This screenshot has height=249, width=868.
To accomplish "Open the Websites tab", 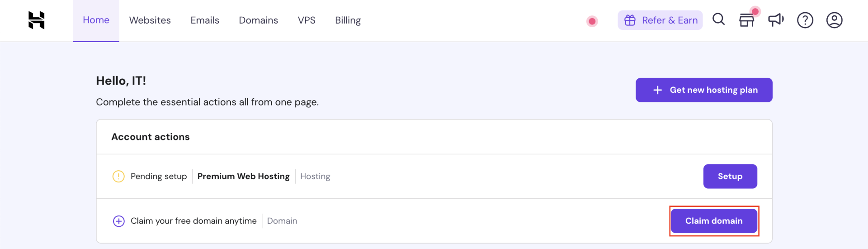I will [x=150, y=20].
